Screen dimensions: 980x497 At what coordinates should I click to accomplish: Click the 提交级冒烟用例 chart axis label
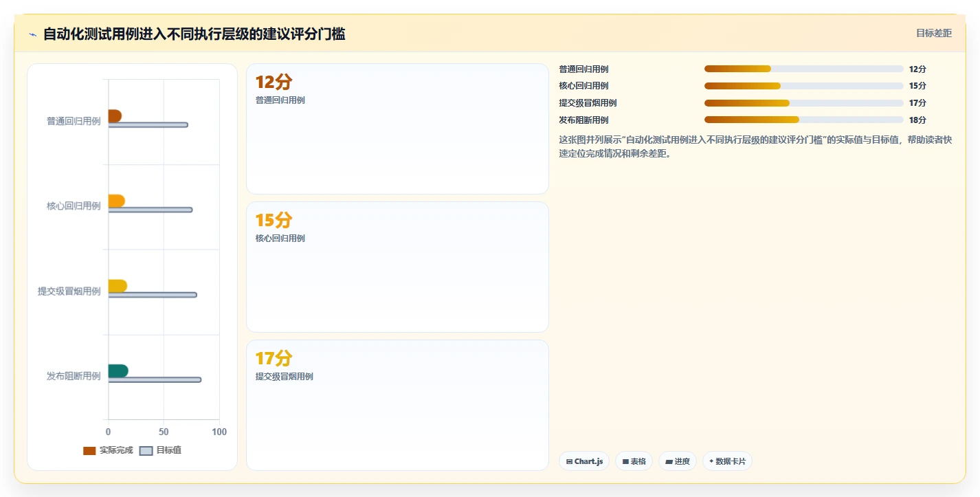(x=69, y=291)
